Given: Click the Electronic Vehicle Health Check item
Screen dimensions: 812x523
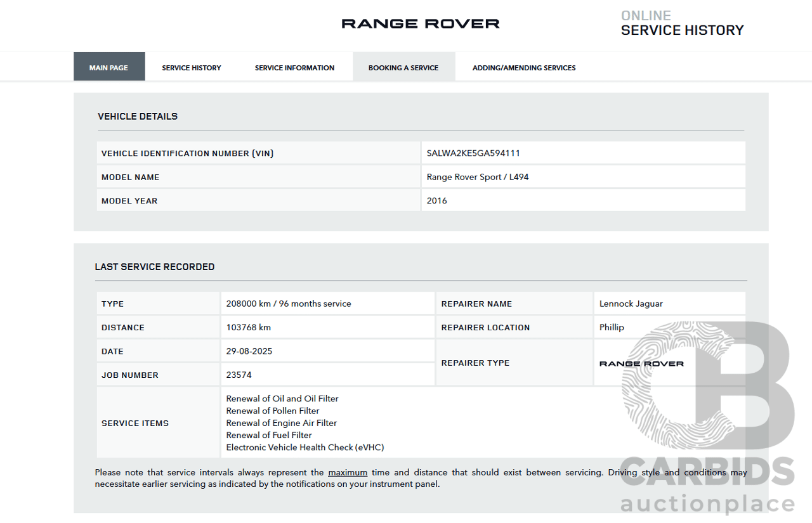Looking at the screenshot, I should (305, 448).
